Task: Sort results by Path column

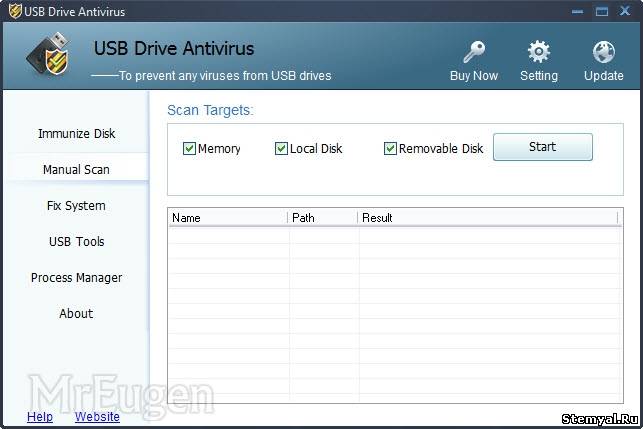Action: [323, 218]
